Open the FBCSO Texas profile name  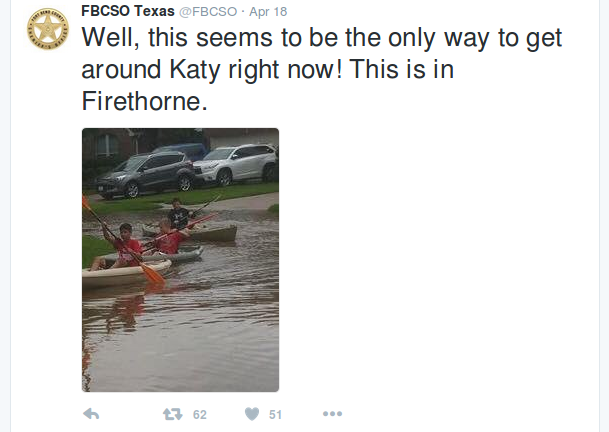coord(128,10)
